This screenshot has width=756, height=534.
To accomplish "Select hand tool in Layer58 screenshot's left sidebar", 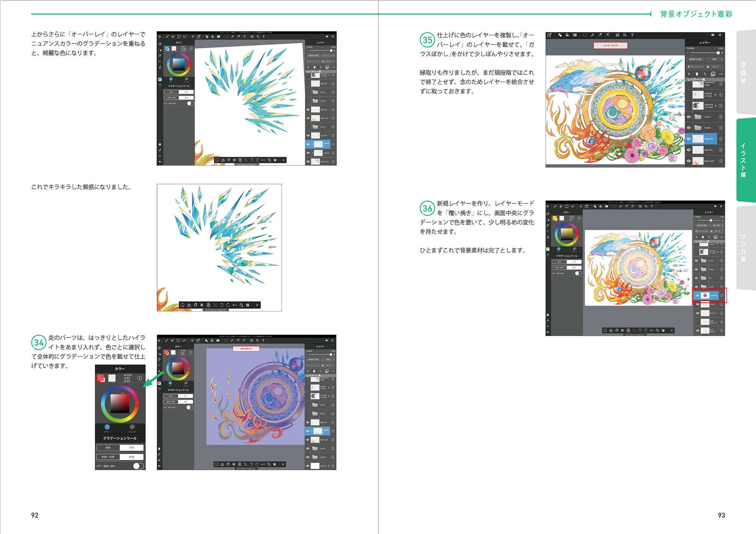I will [548, 314].
